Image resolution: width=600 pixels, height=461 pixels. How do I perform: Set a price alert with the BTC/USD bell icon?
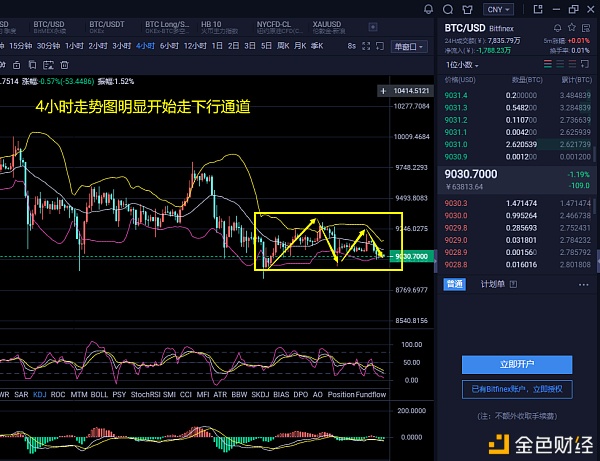pyautogui.click(x=558, y=28)
